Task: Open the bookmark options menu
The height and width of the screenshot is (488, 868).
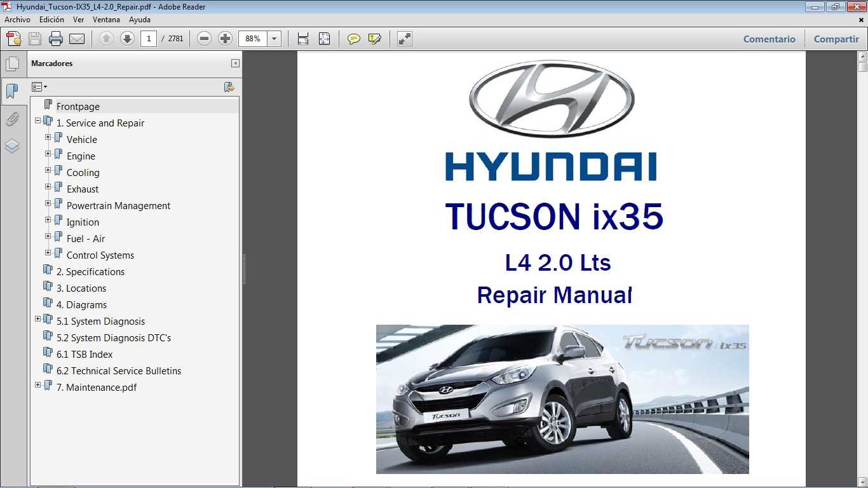Action: 39,87
